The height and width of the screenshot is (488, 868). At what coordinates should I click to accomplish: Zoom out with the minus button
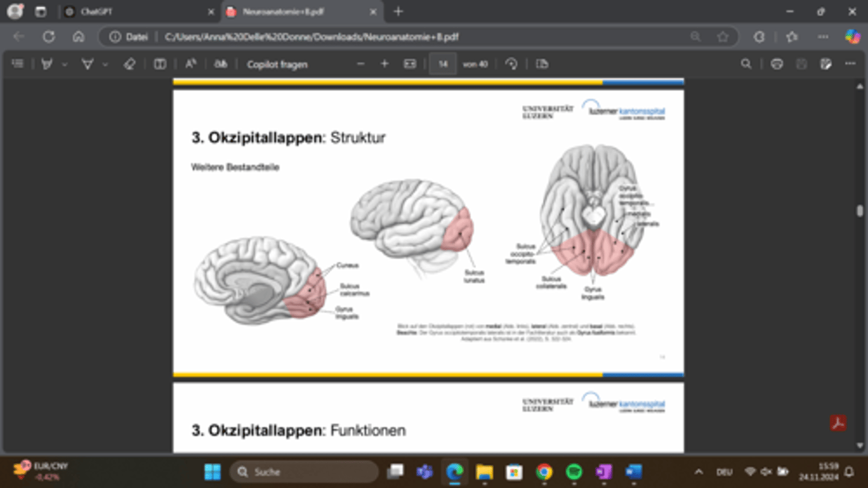point(360,64)
